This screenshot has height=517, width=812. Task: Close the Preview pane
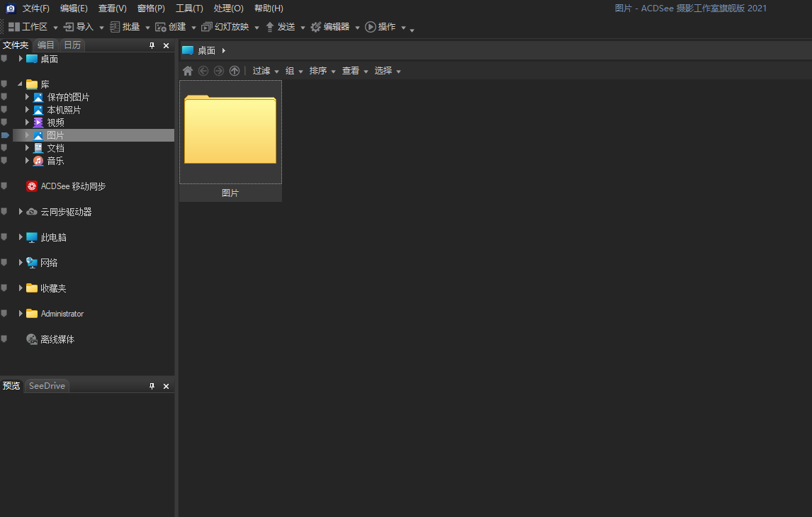pyautogui.click(x=167, y=386)
